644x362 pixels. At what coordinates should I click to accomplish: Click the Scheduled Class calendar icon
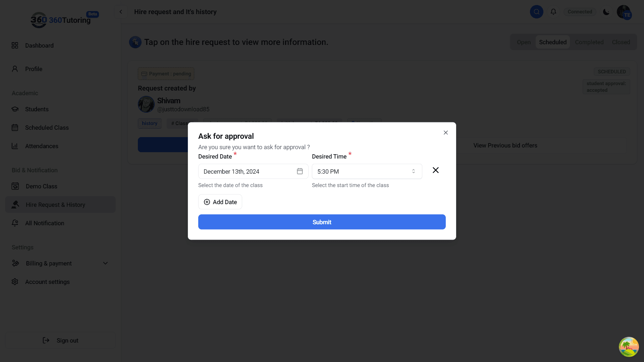click(x=15, y=127)
